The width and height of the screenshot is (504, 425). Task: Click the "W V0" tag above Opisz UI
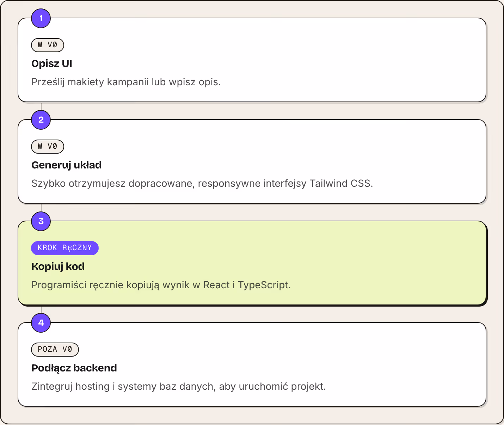tap(48, 45)
